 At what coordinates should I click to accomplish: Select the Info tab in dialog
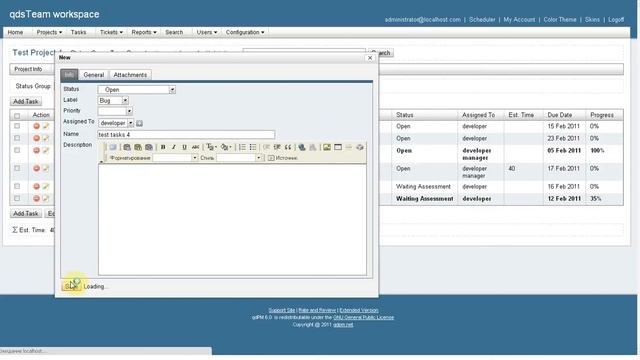[x=69, y=75]
